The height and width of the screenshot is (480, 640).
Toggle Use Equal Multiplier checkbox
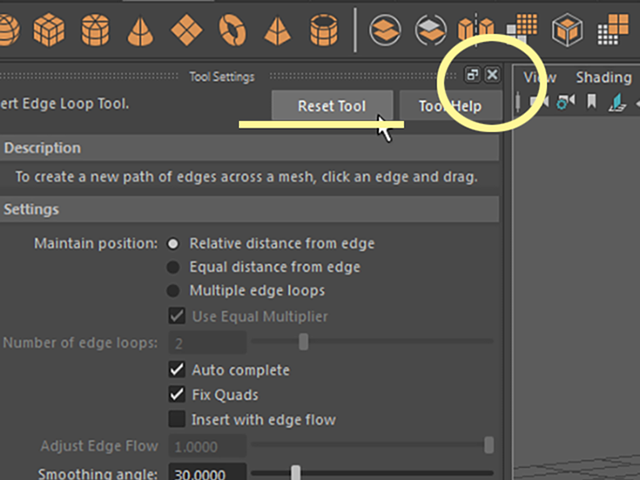tap(177, 316)
